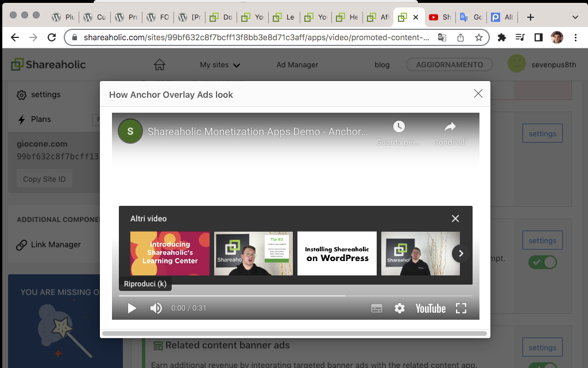Open video on YouTube logo
Viewport: 588px width, 368px height.
(x=431, y=308)
